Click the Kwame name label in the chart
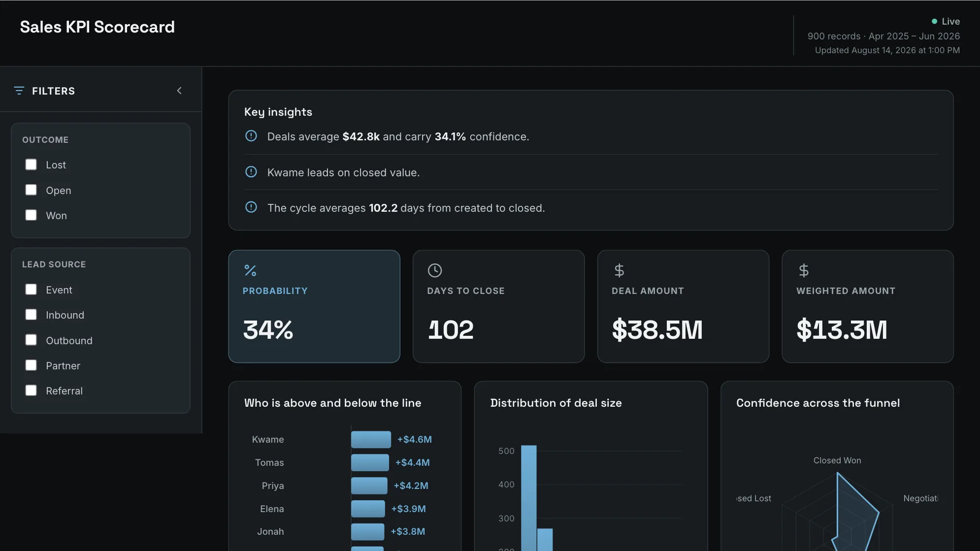980x551 pixels. point(268,439)
